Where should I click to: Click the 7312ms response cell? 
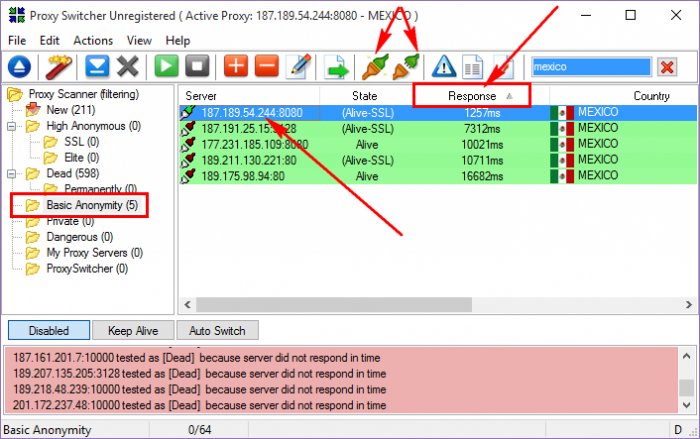click(482, 129)
